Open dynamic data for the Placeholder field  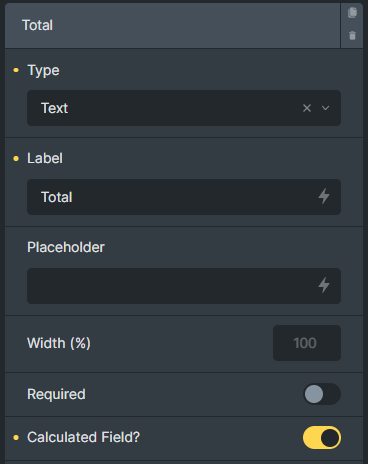tap(324, 285)
